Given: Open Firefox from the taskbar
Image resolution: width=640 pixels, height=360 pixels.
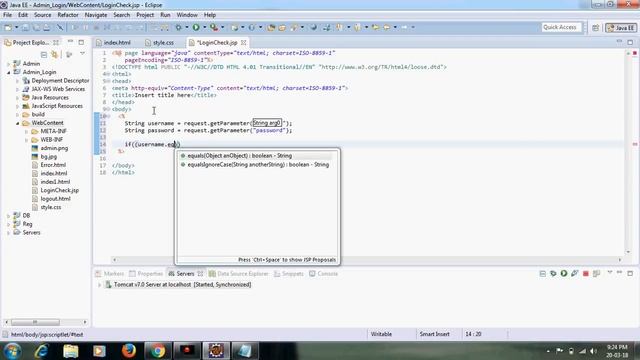Looking at the screenshot, I should coord(129,351).
